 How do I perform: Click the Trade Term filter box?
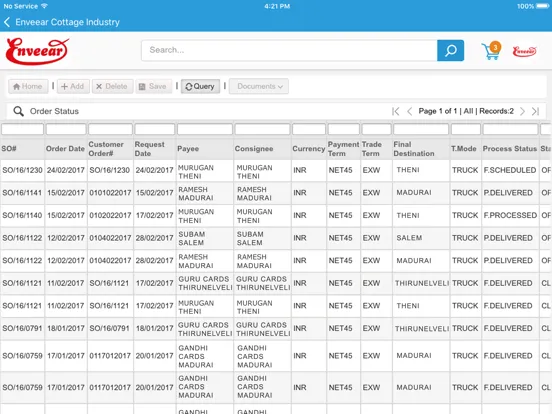click(x=376, y=129)
